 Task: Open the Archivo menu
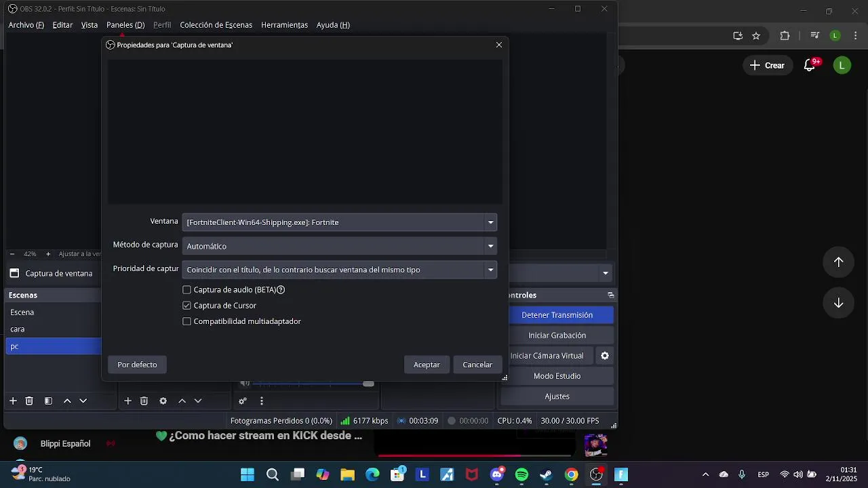coord(26,25)
